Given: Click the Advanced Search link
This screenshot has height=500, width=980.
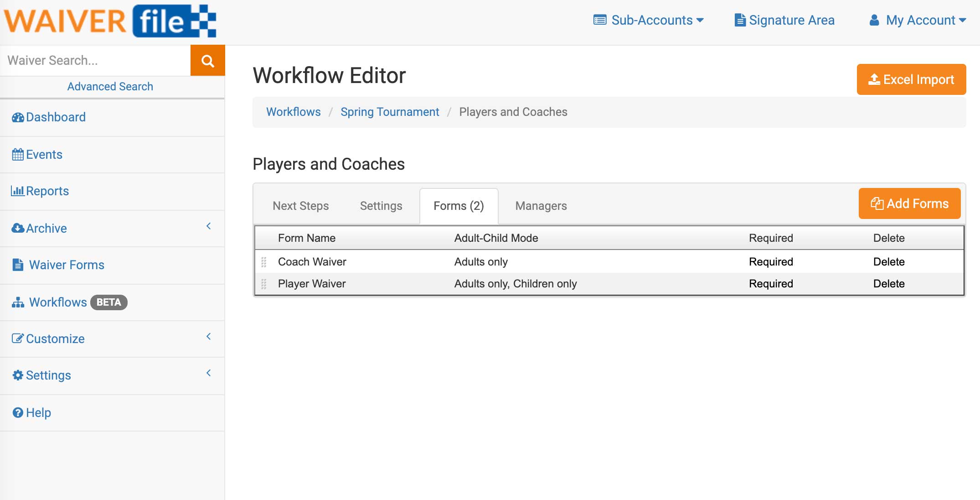Looking at the screenshot, I should point(110,86).
